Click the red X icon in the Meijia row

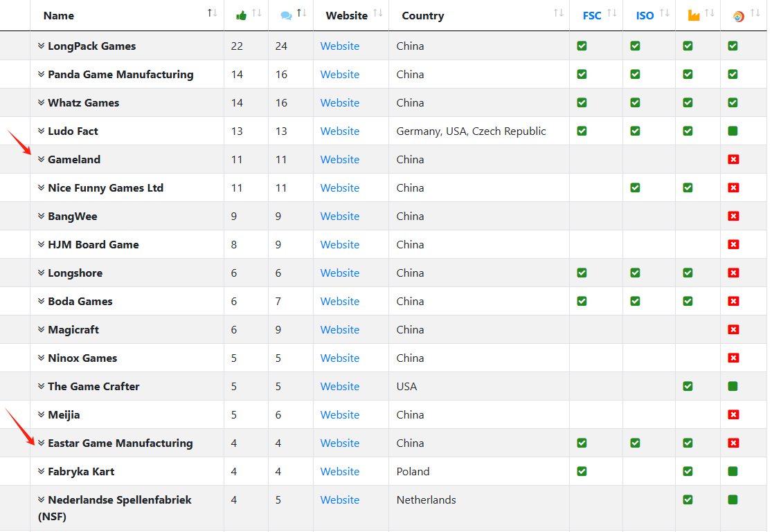tap(733, 414)
